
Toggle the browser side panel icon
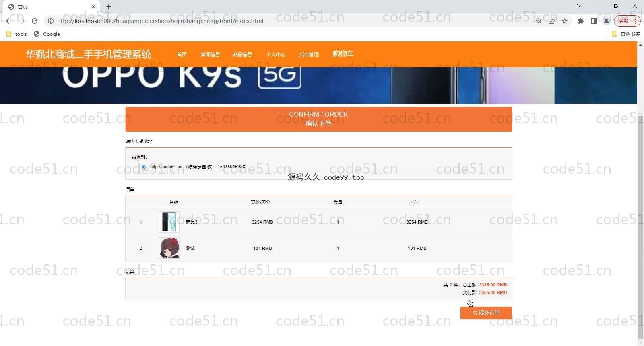pos(593,21)
